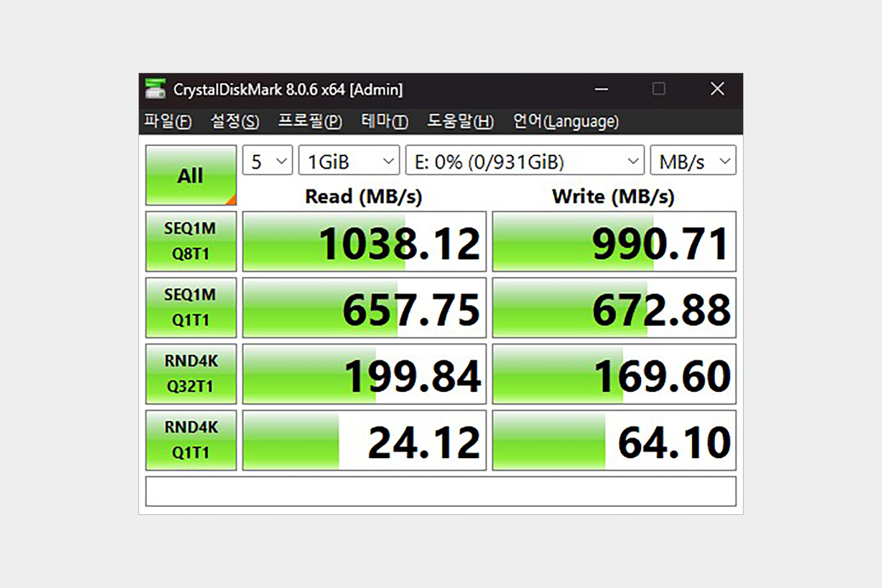Open the 프로필(P) profile menu
This screenshot has height=588, width=882.
310,121
